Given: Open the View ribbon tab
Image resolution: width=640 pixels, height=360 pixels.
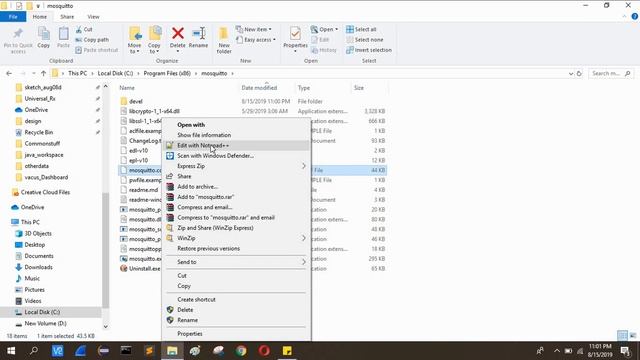Looking at the screenshot, I should click(x=93, y=17).
